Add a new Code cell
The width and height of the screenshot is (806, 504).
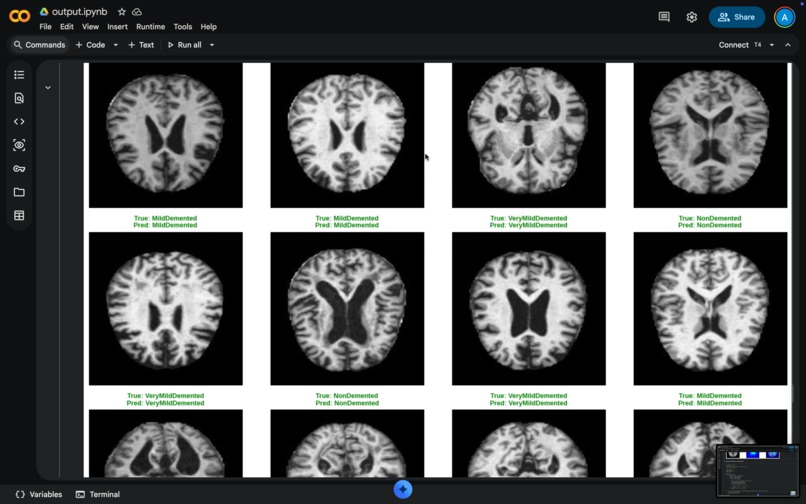click(90, 45)
